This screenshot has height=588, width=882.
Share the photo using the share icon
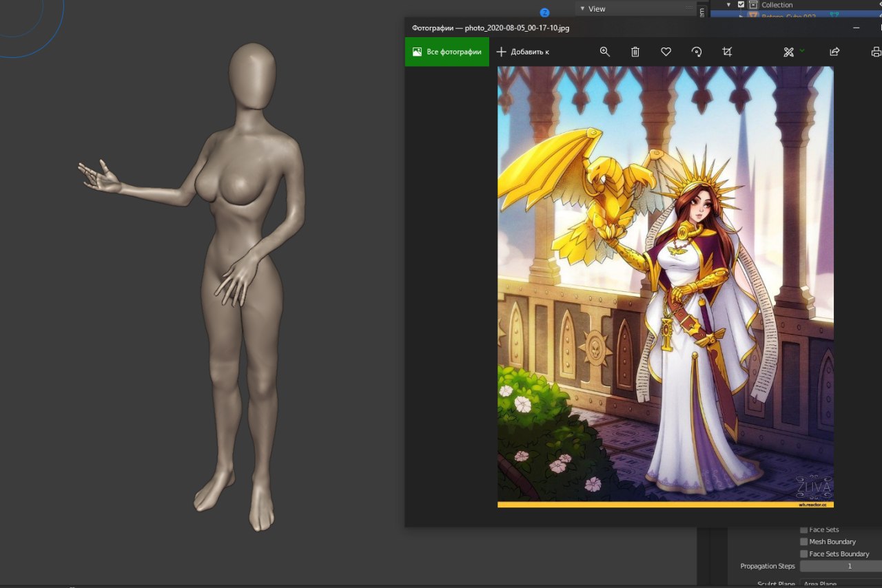click(834, 52)
